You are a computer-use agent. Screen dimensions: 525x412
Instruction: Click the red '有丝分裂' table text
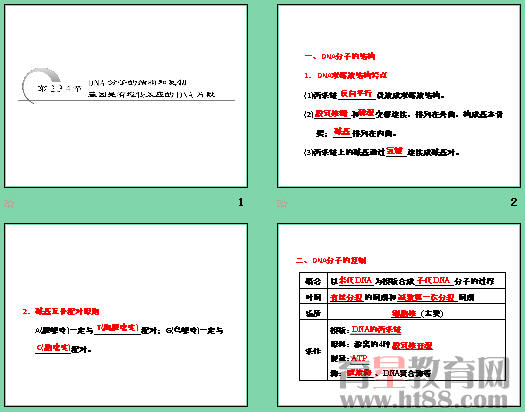point(346,297)
